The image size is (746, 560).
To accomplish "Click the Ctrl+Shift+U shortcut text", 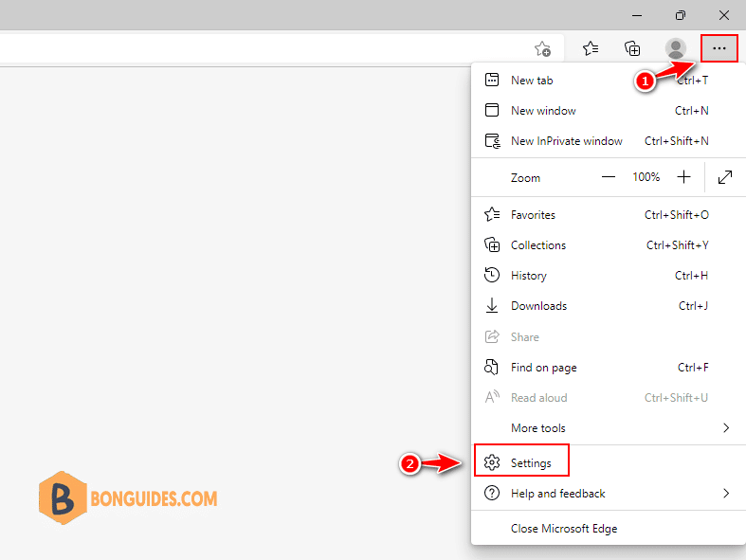I will coord(676,397).
